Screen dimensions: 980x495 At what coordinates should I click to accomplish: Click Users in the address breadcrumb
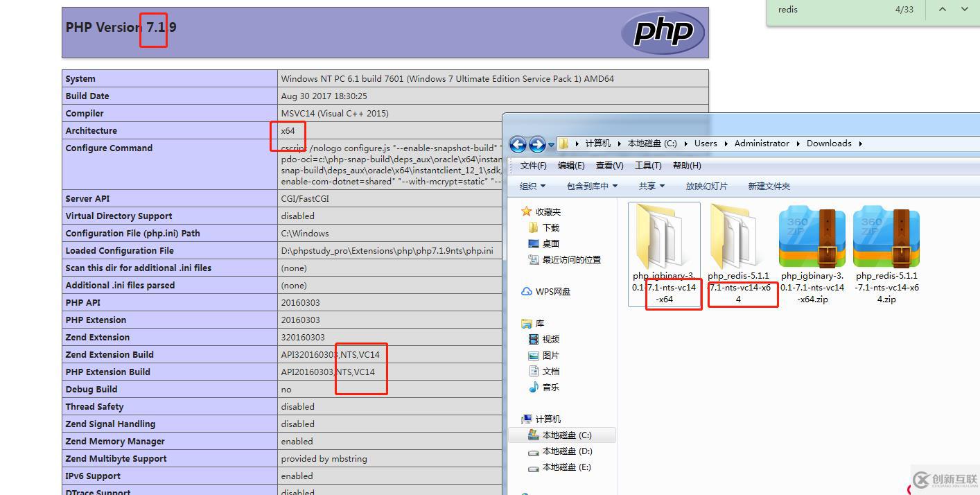pyautogui.click(x=706, y=144)
